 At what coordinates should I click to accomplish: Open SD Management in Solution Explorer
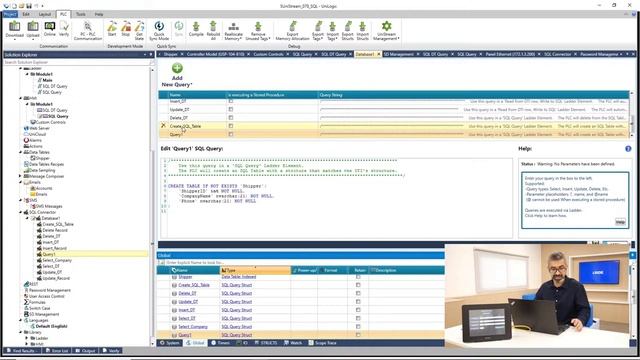(x=44, y=314)
